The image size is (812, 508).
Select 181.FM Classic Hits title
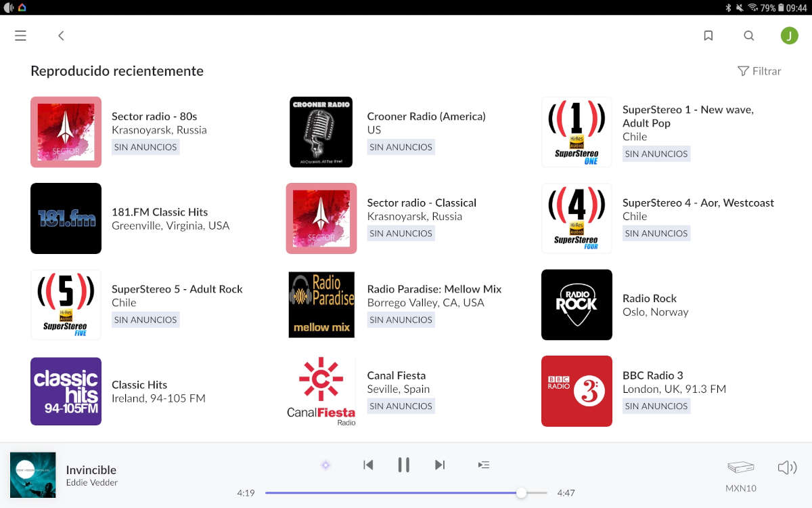(x=160, y=212)
